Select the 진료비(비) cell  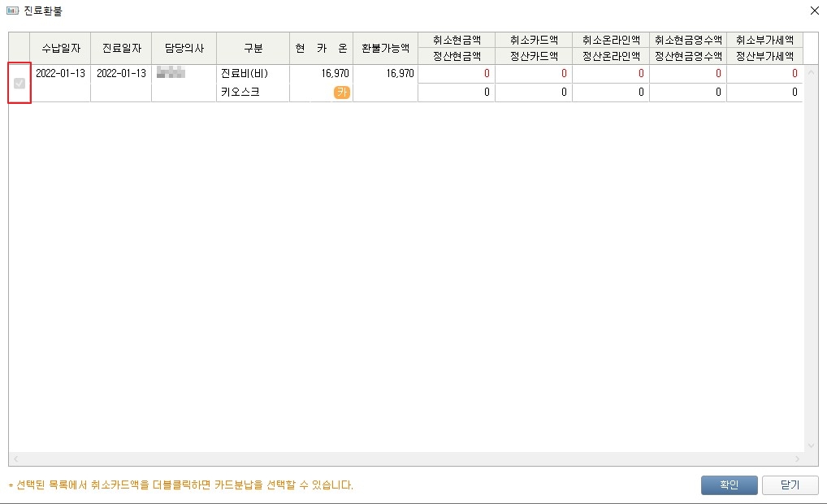pos(253,74)
